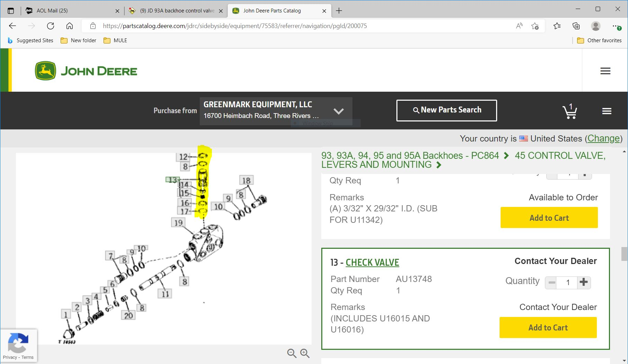
Task: Open the MULE bookmark folder
Action: (115, 40)
